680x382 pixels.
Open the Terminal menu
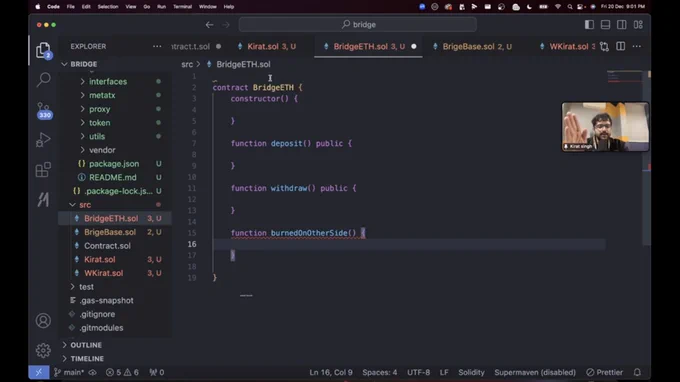tap(182, 7)
